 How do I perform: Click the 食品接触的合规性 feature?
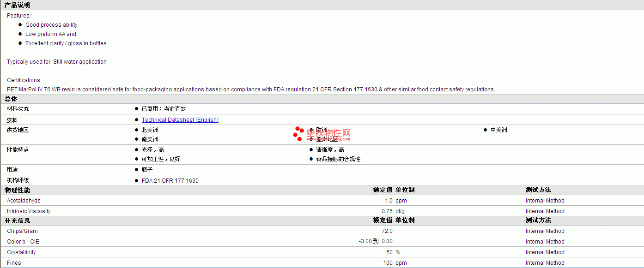pyautogui.click(x=339, y=159)
